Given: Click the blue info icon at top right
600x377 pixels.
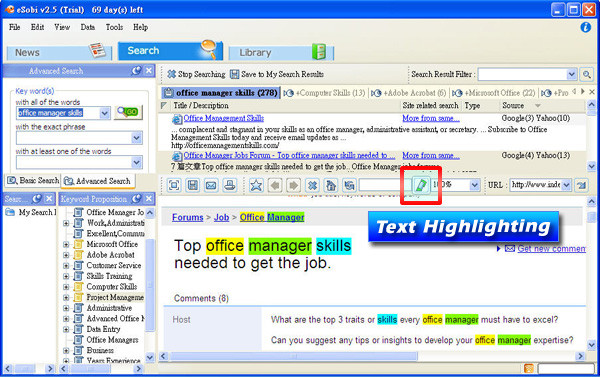Looking at the screenshot, I should (x=585, y=27).
